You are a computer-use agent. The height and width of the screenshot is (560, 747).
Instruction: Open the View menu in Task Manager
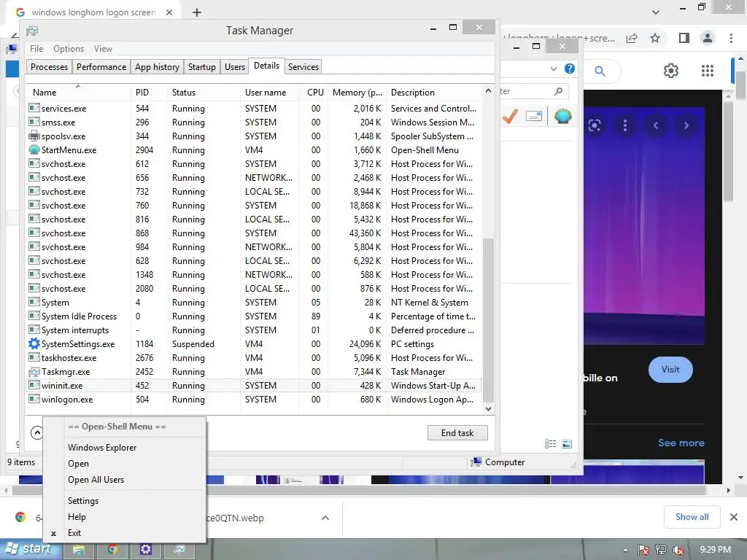click(x=103, y=49)
